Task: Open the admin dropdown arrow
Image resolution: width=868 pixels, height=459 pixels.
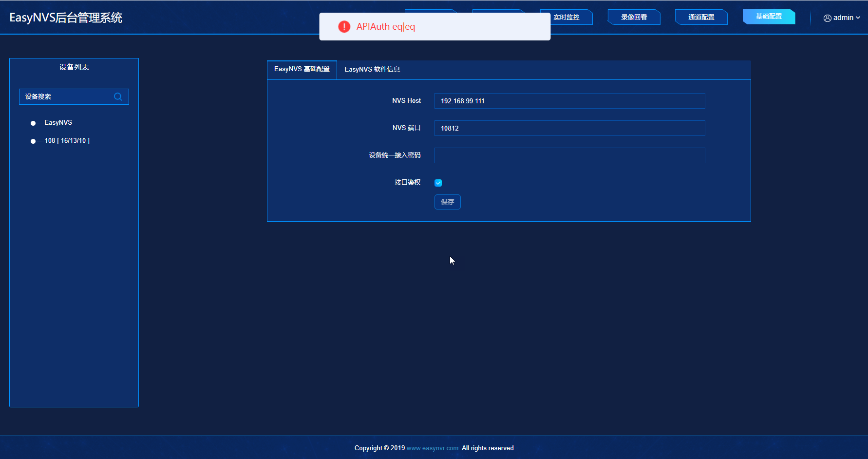Action: 858,18
